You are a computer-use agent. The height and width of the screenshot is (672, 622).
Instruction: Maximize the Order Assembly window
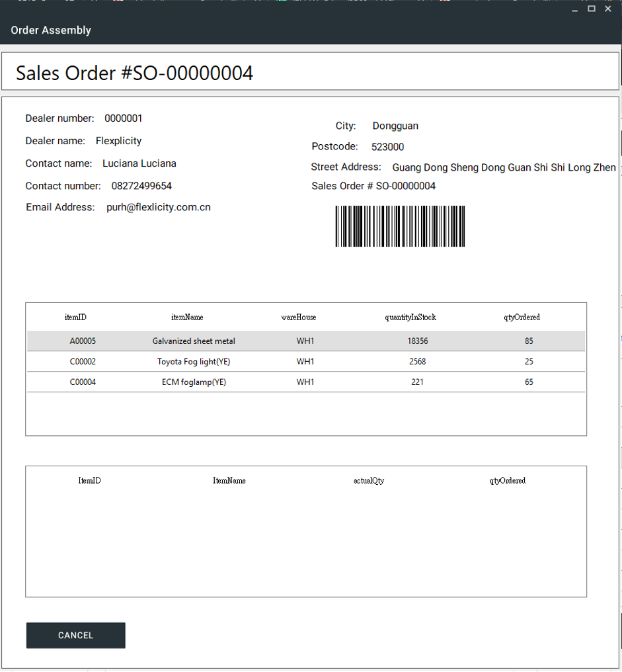tap(592, 9)
